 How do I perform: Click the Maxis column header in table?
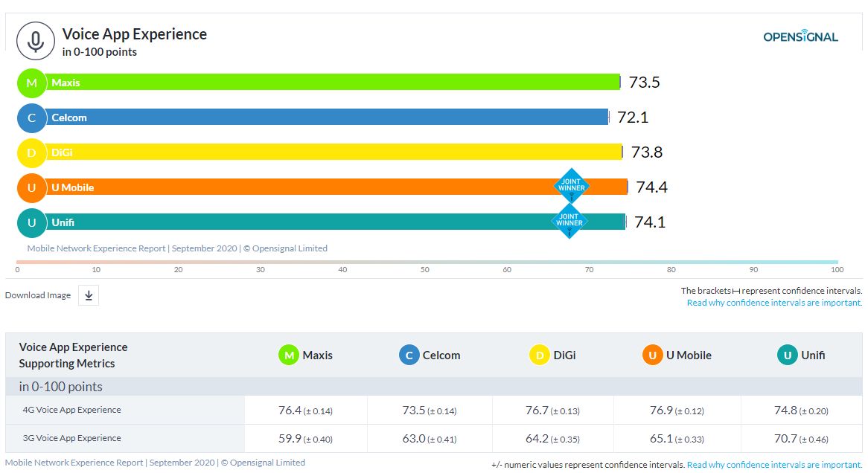coord(305,355)
